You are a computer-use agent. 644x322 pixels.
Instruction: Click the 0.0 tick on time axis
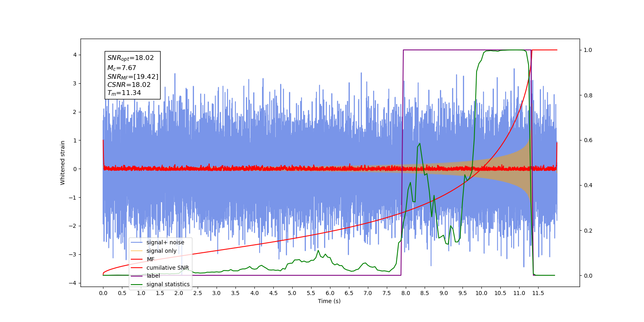[x=103, y=293]
